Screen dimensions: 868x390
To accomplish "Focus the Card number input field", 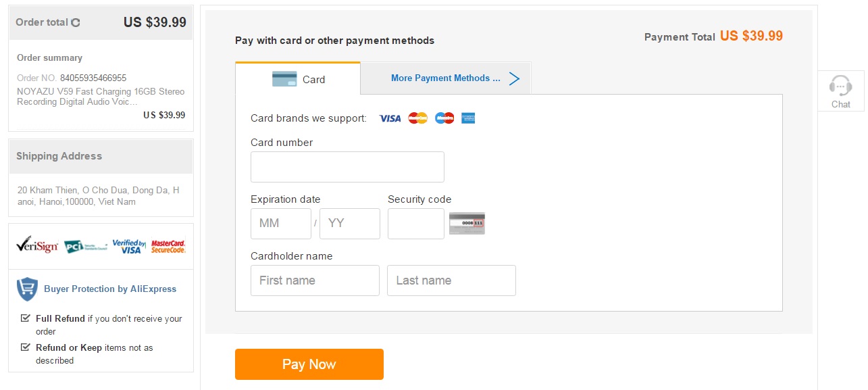I will click(347, 167).
